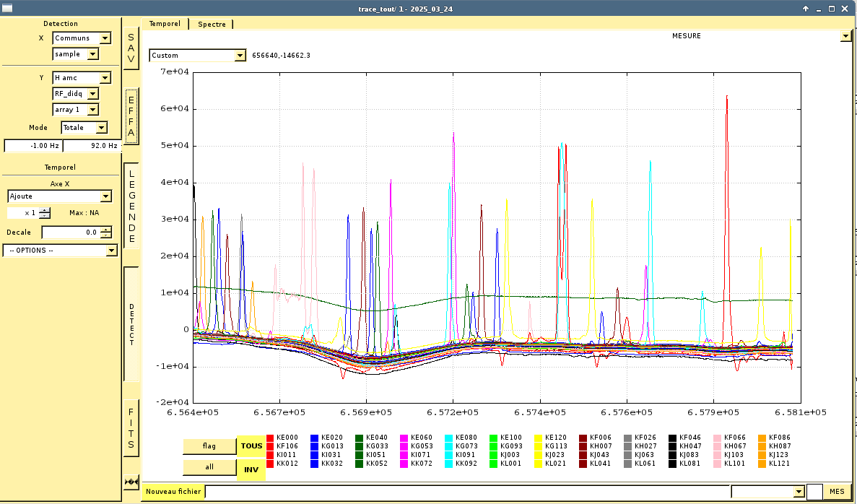Open the Custom zoom dropdown above the plot
Image resolution: width=857 pixels, height=504 pixels.
pyautogui.click(x=240, y=56)
